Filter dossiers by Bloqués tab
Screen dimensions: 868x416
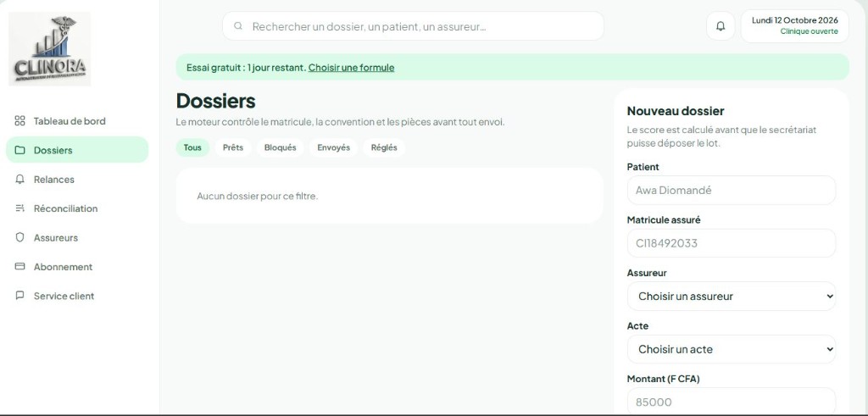click(280, 147)
